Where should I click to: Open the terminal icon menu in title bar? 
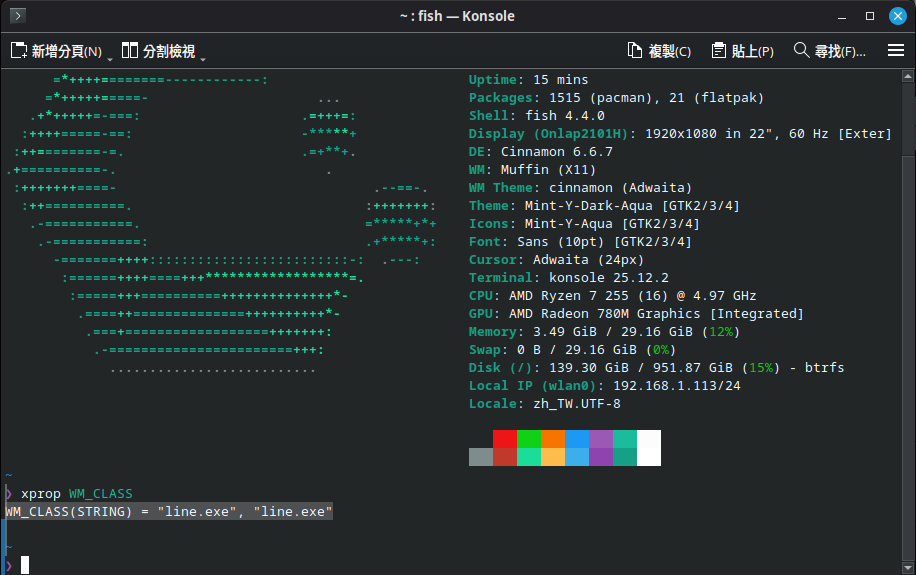[18, 16]
